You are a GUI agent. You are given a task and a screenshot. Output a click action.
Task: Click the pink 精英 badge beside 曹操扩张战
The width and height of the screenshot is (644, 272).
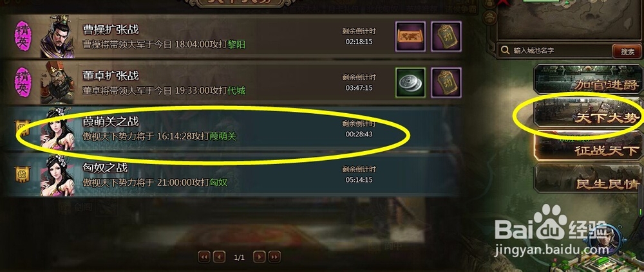(x=23, y=36)
